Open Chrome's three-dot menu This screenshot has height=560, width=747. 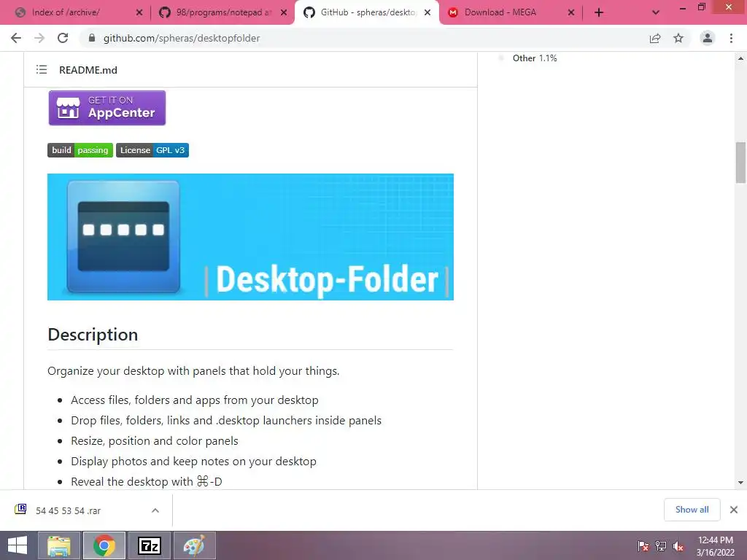[x=731, y=38]
